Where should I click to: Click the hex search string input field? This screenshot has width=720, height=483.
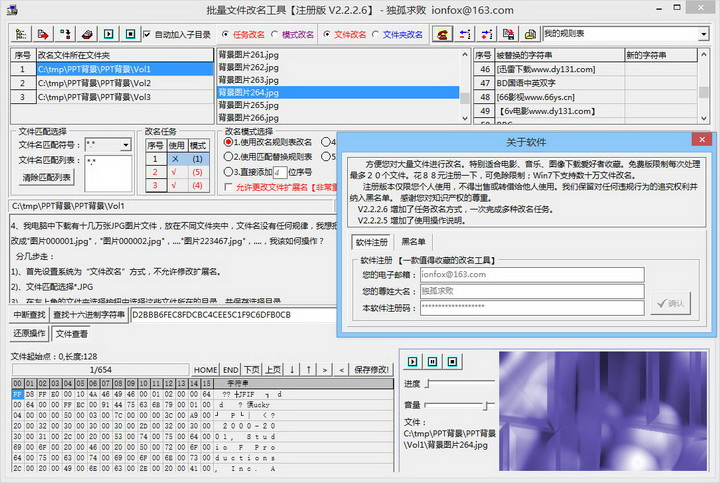234,315
